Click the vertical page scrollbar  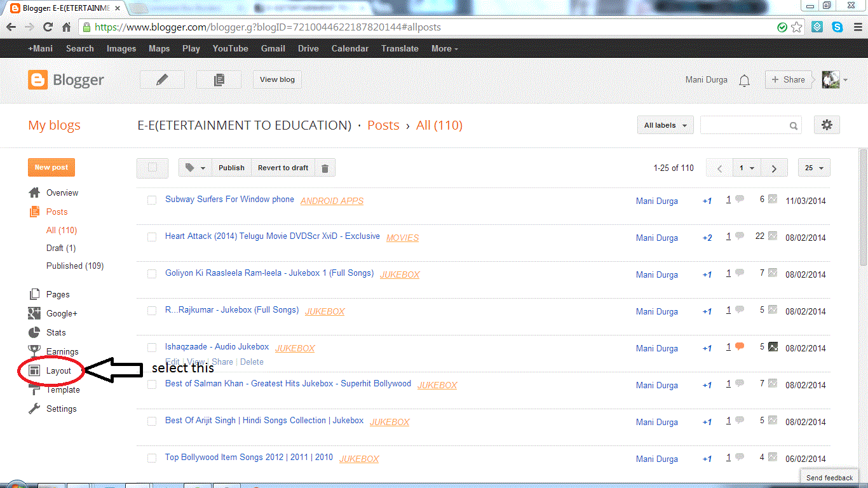tap(863, 207)
